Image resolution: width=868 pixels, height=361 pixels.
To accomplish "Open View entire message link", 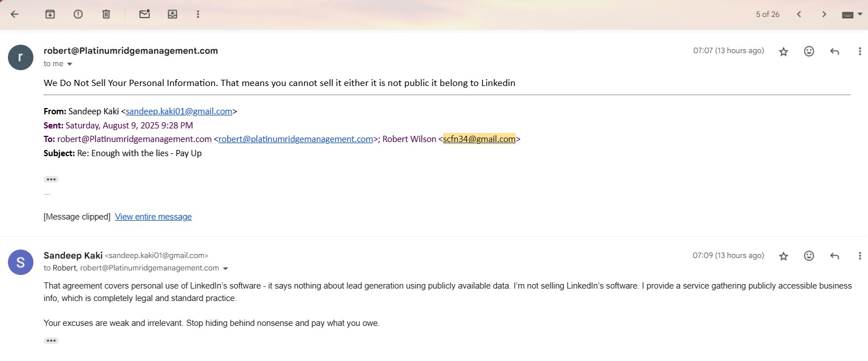I will pyautogui.click(x=153, y=217).
